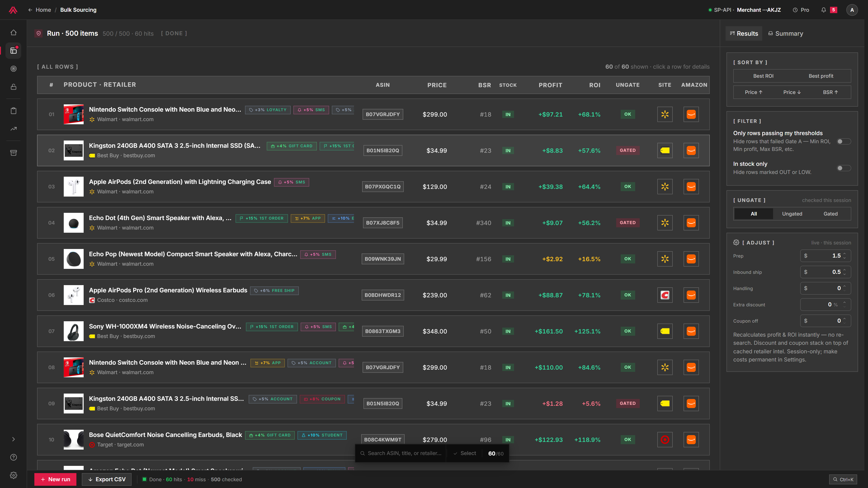
Task: Open the help question mark icon
Action: pos(14,457)
